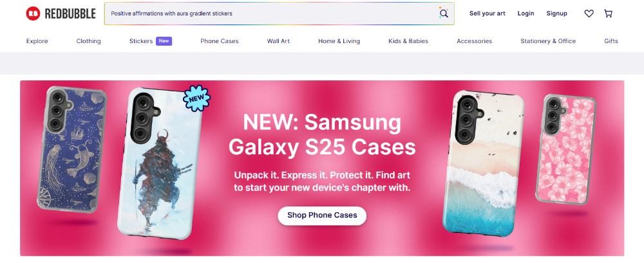644x263 pixels.
Task: Click the Redbubble logo icon
Action: pos(33,14)
